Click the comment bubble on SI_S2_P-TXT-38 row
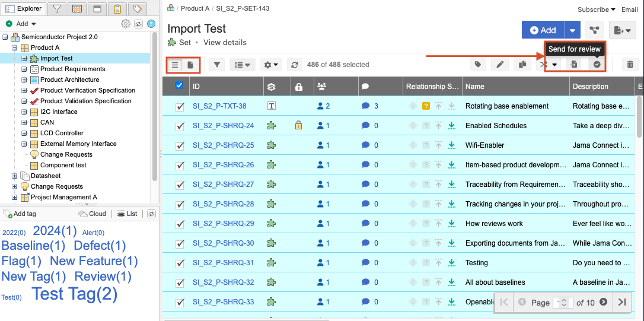Image resolution: width=644 pixels, height=321 pixels. (365, 106)
